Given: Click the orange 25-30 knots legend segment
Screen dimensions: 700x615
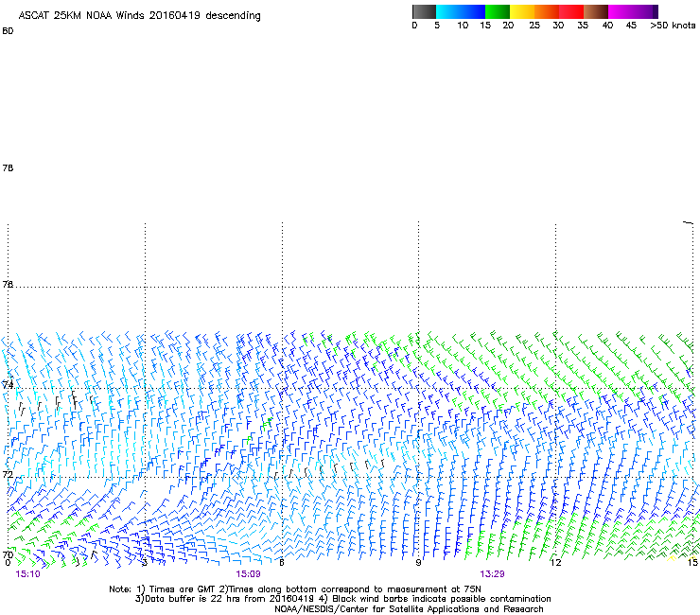Looking at the screenshot, I should 547,11.
